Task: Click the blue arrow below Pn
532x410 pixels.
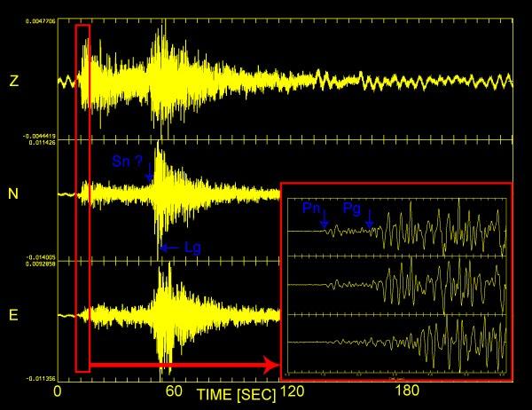Action: 325,220
